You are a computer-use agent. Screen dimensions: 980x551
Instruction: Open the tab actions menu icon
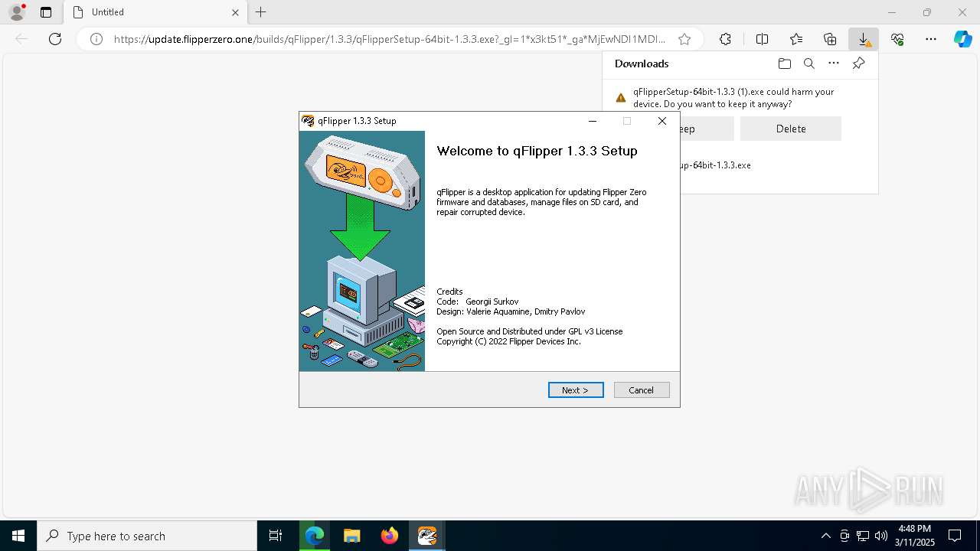pos(46,12)
